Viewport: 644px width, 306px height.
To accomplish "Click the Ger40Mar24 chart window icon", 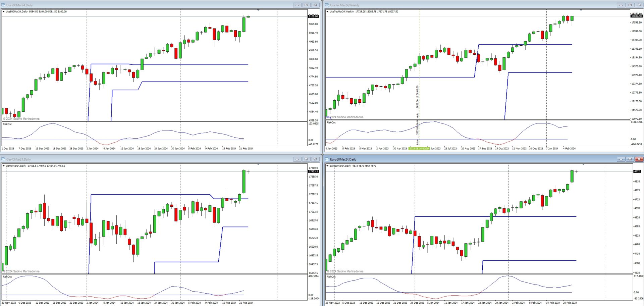I will (x=3, y=159).
